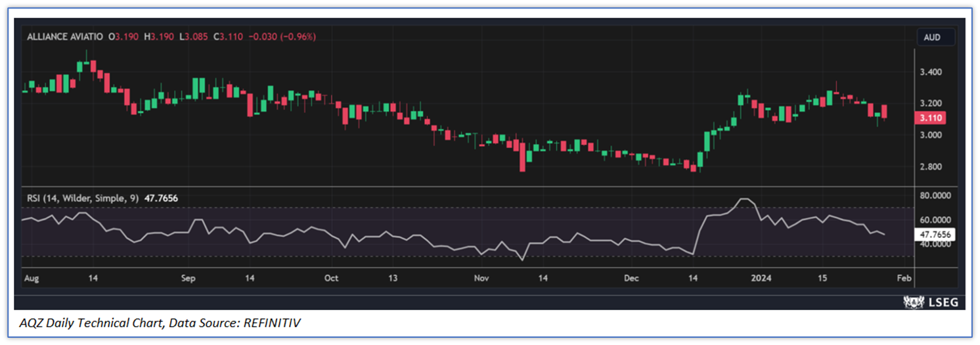Open the AUD currency selector
Image resolution: width=980 pixels, height=345 pixels.
pos(937,37)
